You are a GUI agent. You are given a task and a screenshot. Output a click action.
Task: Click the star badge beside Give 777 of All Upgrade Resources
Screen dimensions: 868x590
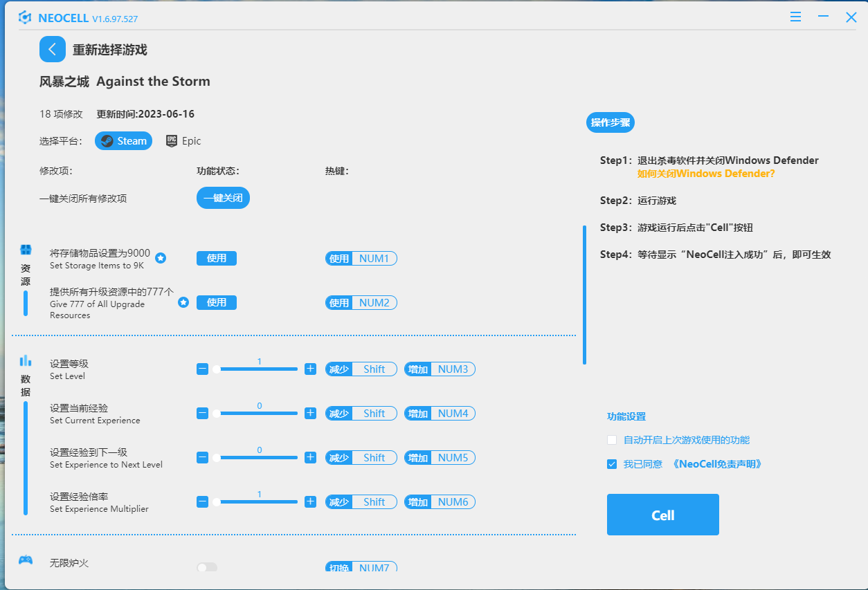coord(183,302)
